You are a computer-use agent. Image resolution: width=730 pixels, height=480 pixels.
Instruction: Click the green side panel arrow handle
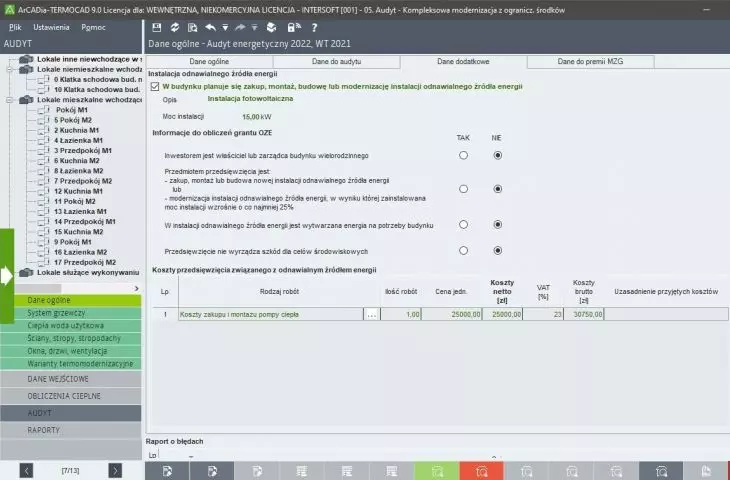[x=7, y=276]
